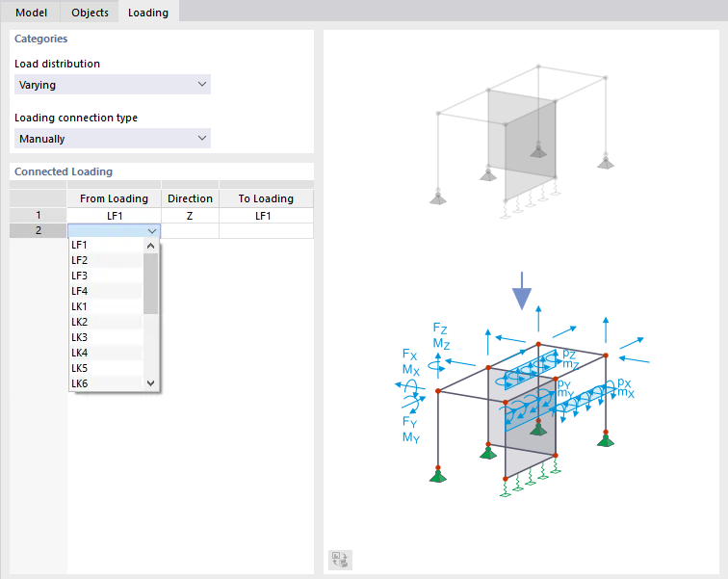Viewport: 728px width, 579px height.
Task: Choose LF2 from the dropdown list
Action: click(106, 260)
